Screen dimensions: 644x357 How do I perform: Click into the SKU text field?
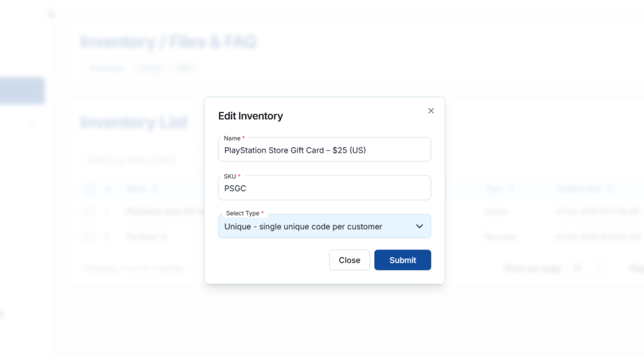coord(324,189)
